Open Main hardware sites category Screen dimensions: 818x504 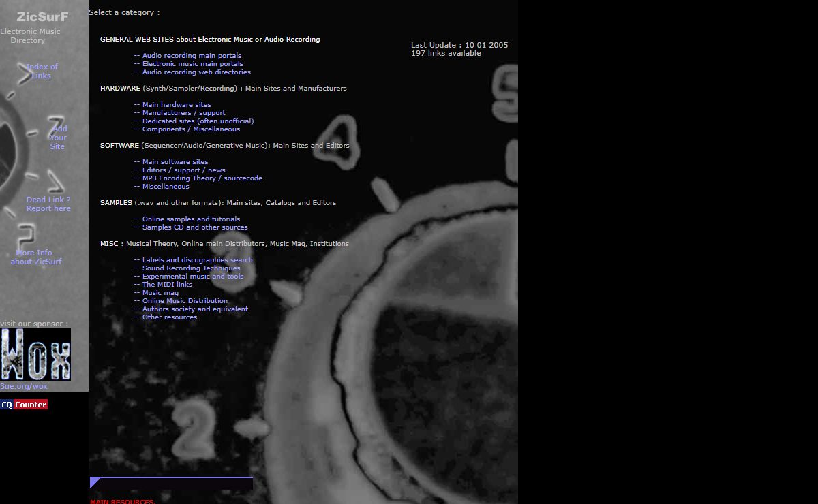177,105
